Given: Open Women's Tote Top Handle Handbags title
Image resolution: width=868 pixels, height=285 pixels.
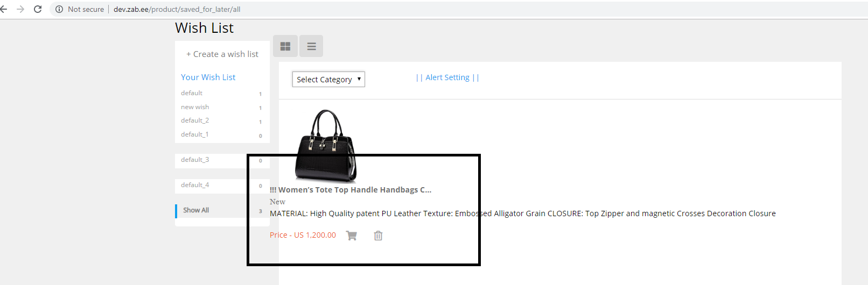Looking at the screenshot, I should coord(351,190).
